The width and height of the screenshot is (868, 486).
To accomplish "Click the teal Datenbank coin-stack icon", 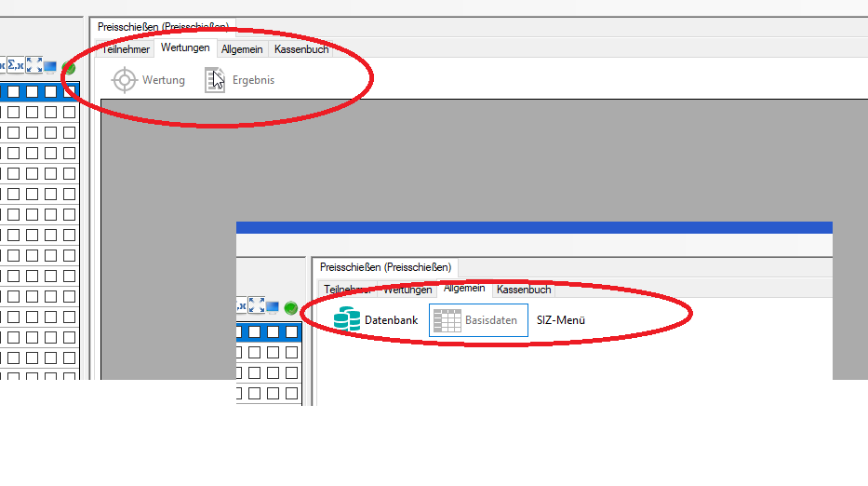I will click(347, 319).
